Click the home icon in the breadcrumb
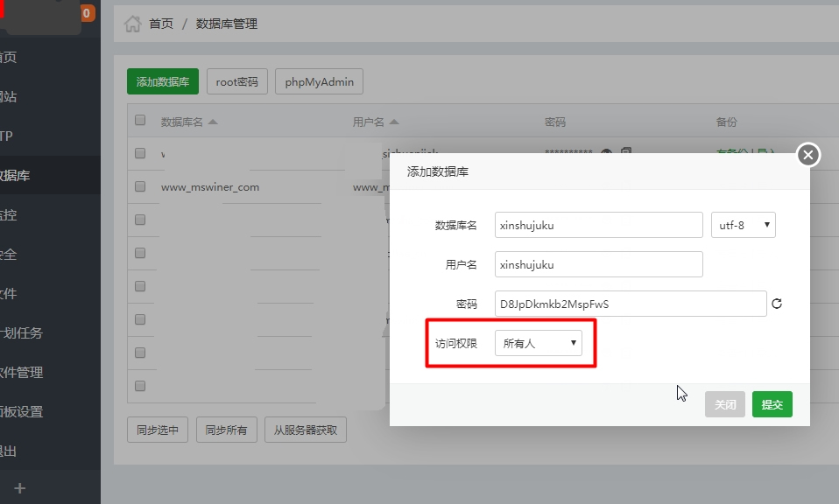 click(x=132, y=24)
